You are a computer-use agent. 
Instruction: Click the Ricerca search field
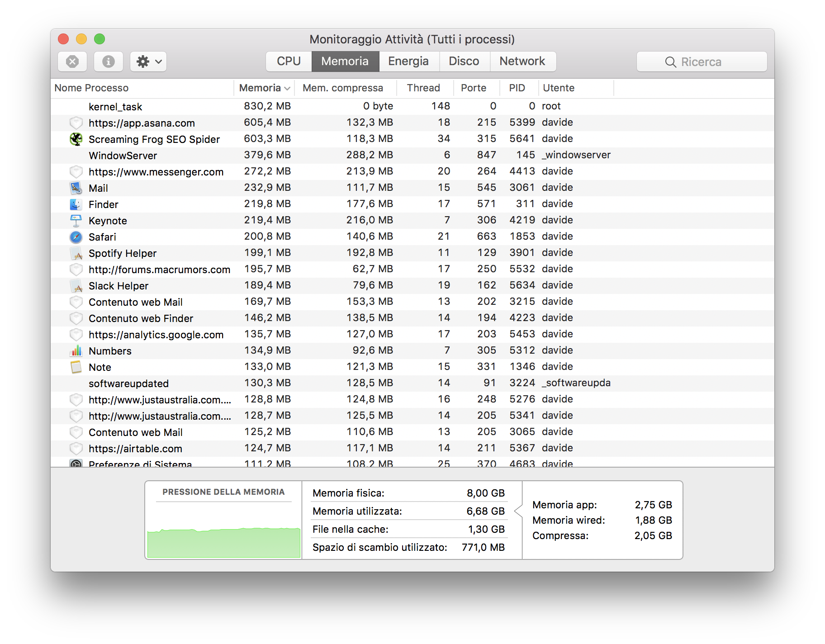point(702,62)
